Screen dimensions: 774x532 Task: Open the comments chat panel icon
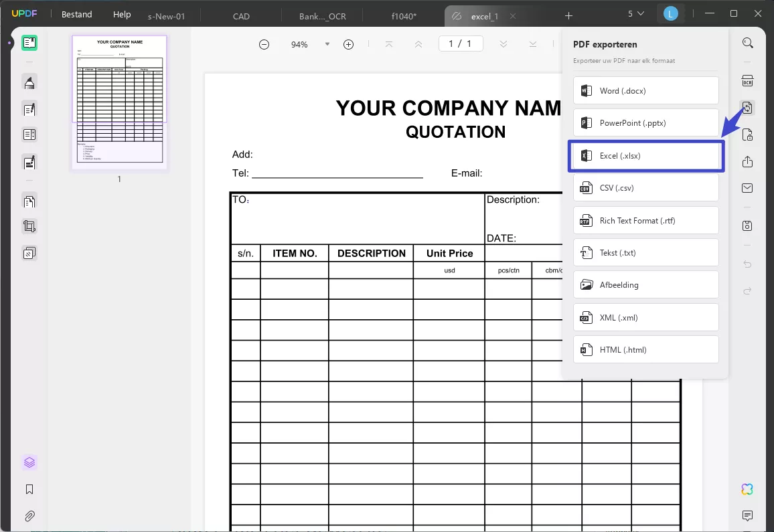point(747,516)
